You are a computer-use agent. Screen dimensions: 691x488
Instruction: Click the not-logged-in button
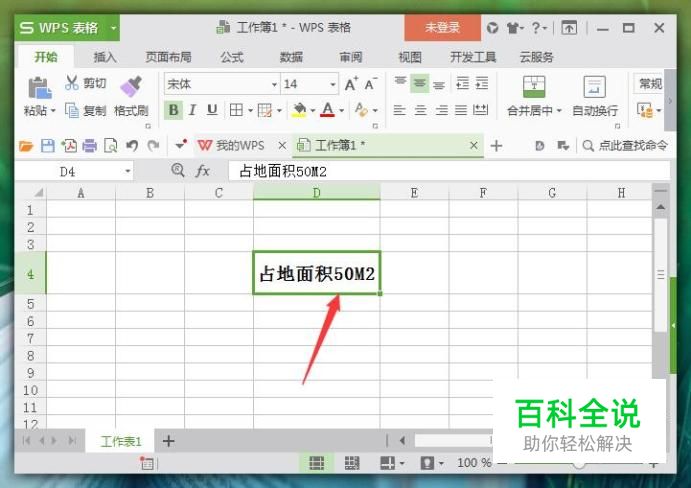442,28
